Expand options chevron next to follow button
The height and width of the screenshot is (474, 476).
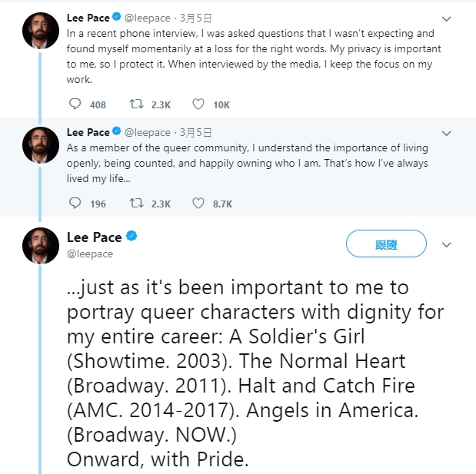pyautogui.click(x=447, y=244)
